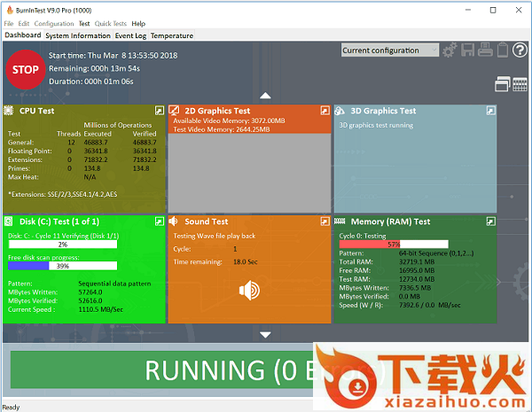Pop out the CPU Test panel
Screen dimensions: 532x412
[159, 111]
